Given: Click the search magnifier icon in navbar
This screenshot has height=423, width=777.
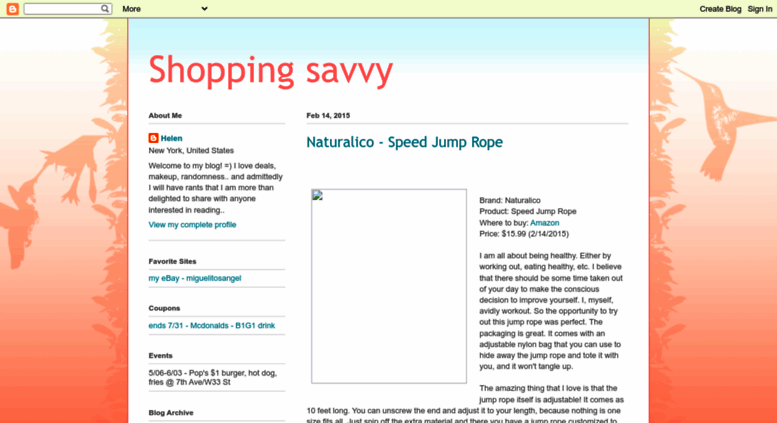Looking at the screenshot, I should (x=105, y=8).
